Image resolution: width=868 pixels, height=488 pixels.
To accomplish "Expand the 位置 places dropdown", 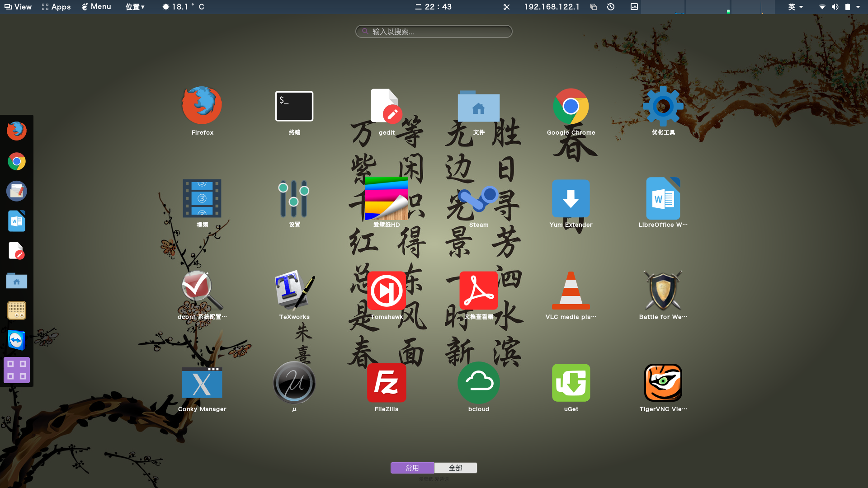I will click(x=135, y=7).
